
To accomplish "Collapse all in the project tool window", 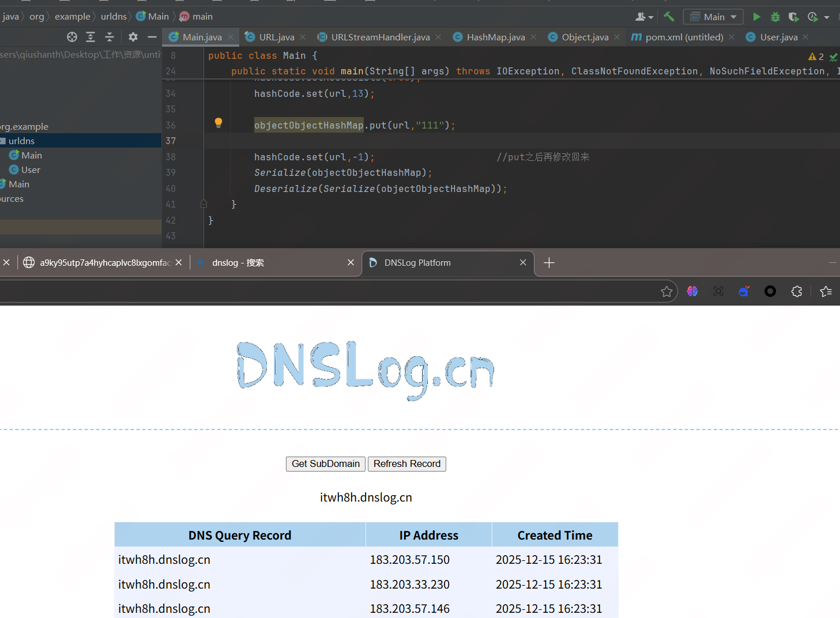I will click(110, 37).
